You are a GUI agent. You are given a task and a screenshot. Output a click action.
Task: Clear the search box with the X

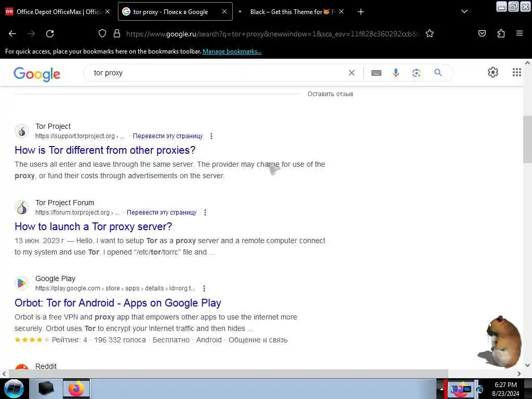[352, 73]
